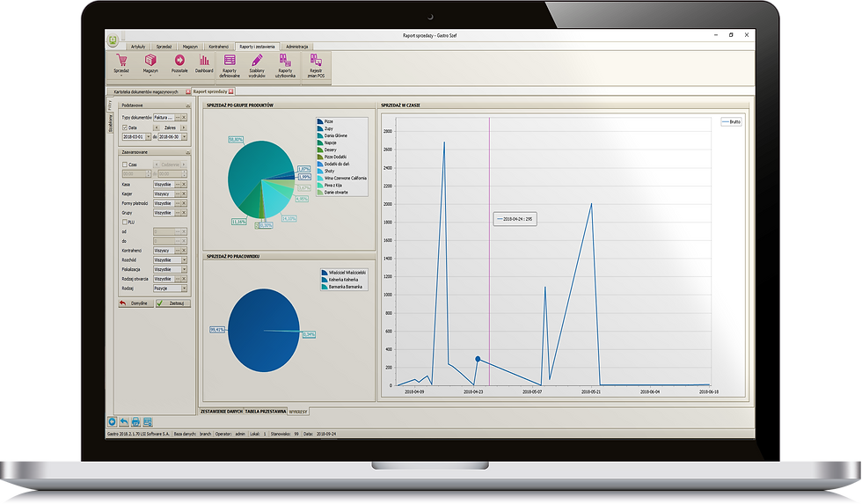Open the Fiskalizacja dropdown
Screen dimensions: 862x504
[184, 270]
